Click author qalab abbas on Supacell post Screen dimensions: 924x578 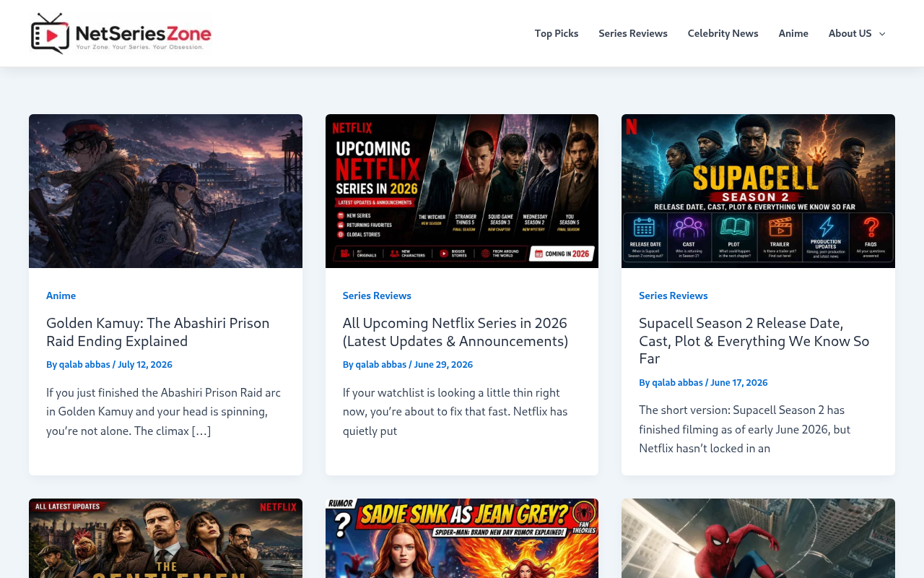tap(677, 383)
